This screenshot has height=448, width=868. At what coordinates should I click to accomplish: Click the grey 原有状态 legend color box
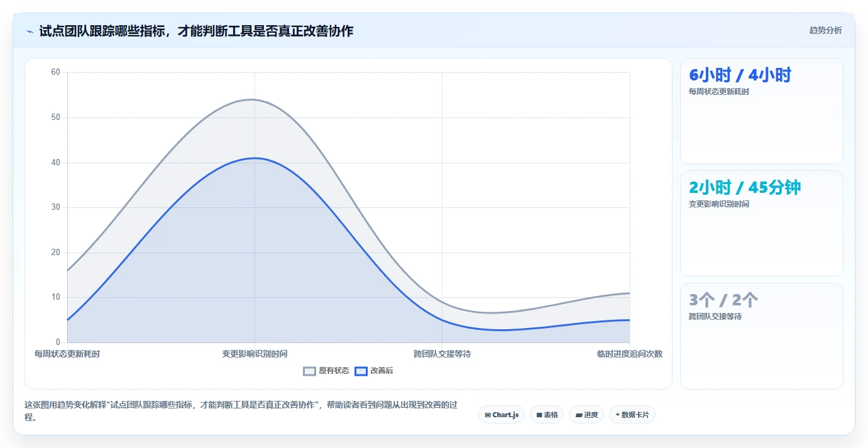[309, 371]
